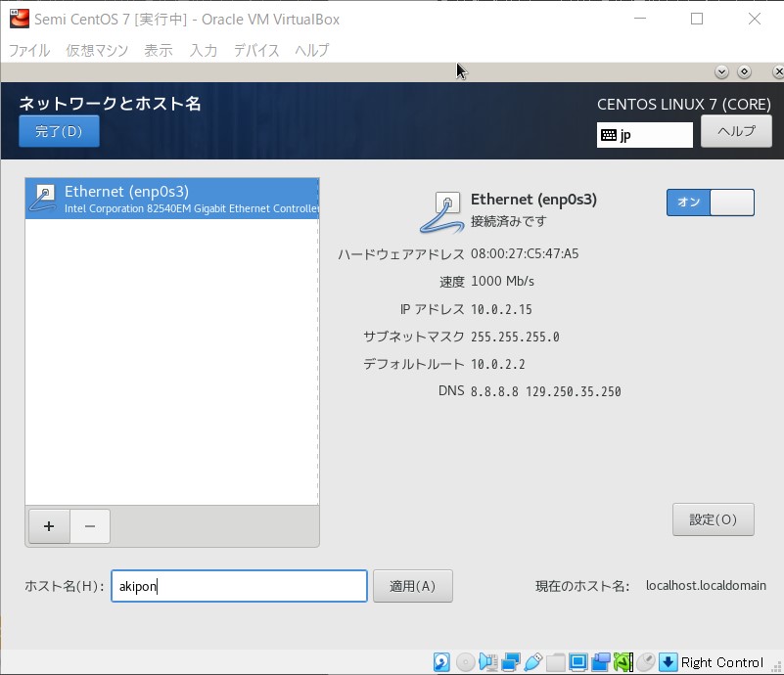Open the ヘルプ menu in the menu bar
The width and height of the screenshot is (784, 675).
pos(312,50)
